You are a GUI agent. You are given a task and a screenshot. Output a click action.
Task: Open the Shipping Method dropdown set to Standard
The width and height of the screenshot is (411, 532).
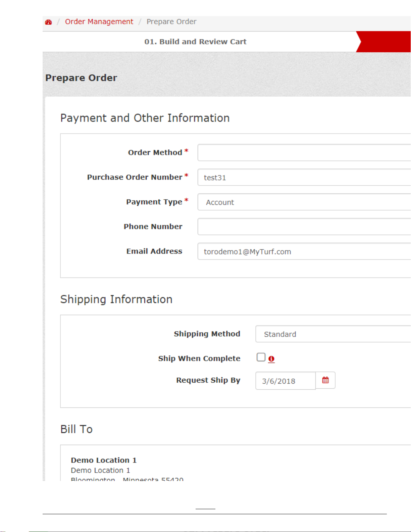coord(332,334)
